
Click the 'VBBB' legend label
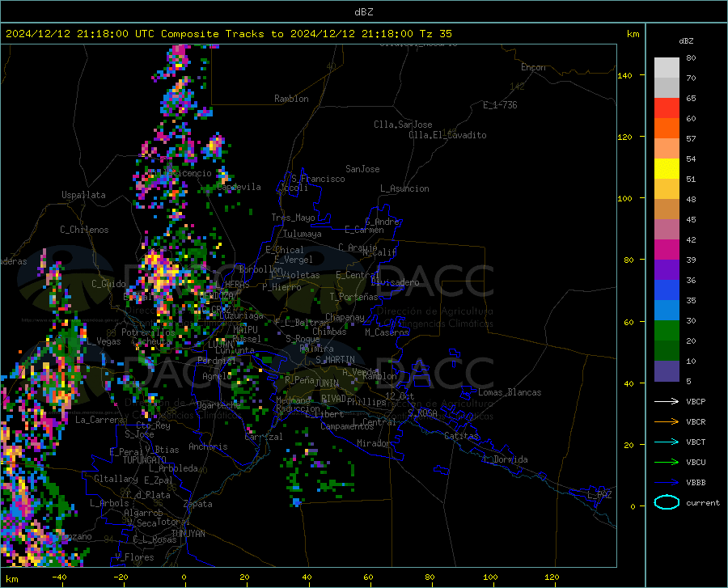696,483
